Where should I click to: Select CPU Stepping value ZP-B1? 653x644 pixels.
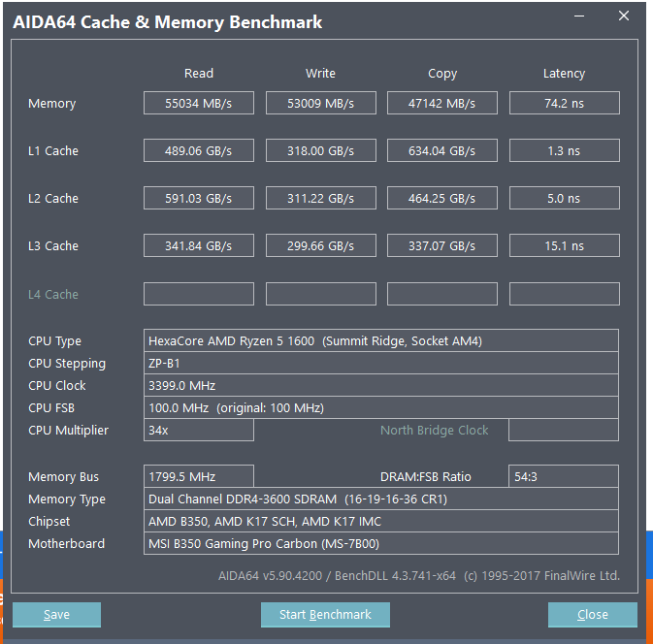click(x=381, y=363)
